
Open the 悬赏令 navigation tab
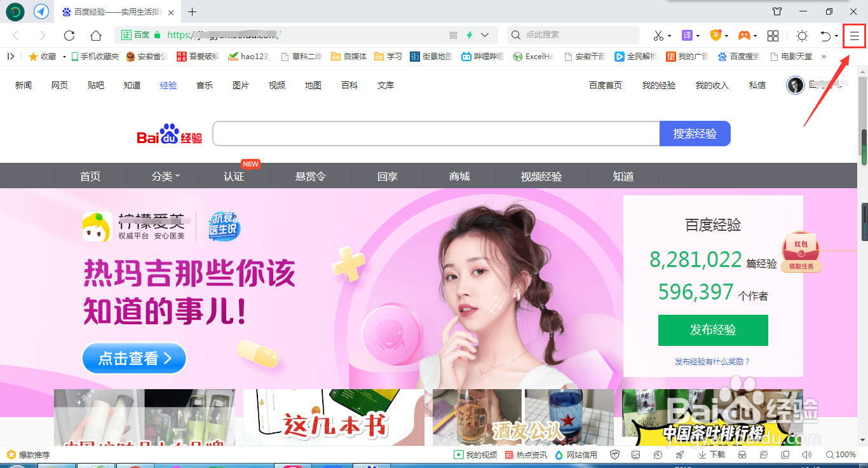(x=311, y=176)
